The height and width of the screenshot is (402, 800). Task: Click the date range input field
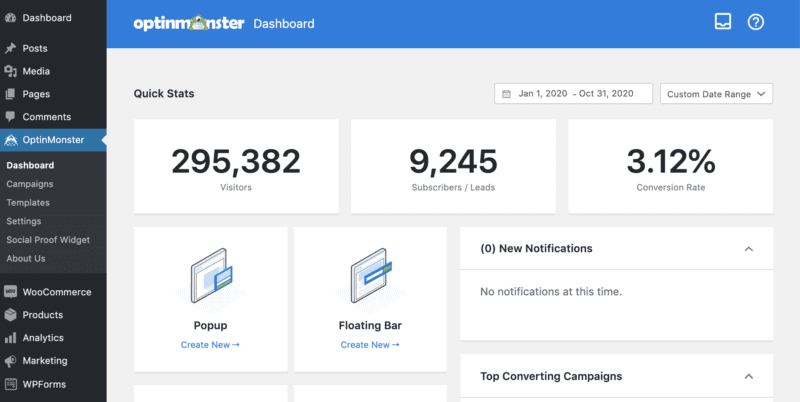[x=573, y=94]
